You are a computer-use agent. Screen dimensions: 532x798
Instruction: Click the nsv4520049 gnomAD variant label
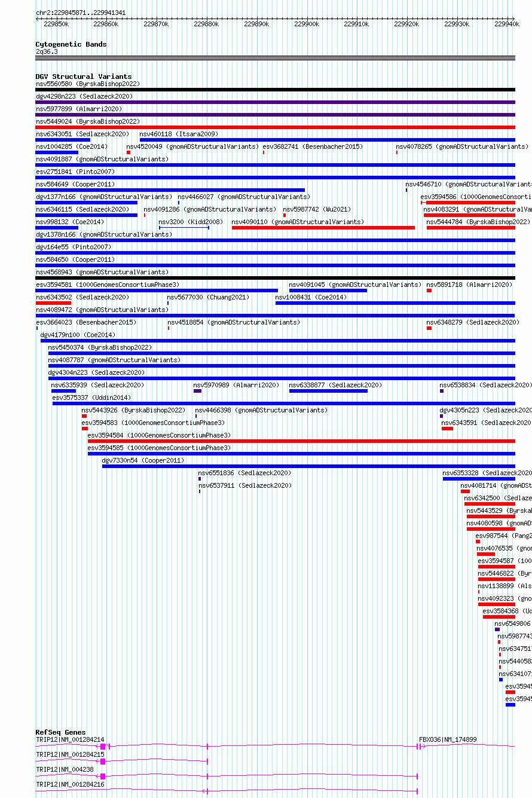pos(192,146)
